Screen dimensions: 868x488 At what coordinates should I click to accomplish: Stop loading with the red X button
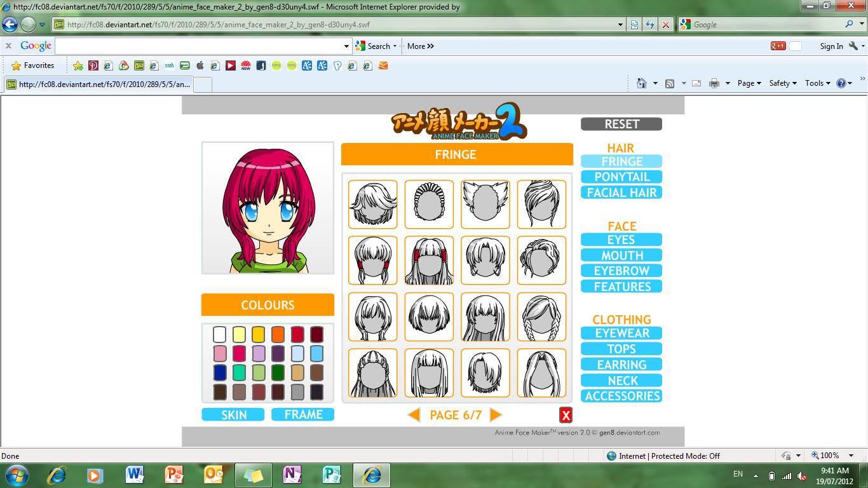pos(665,25)
